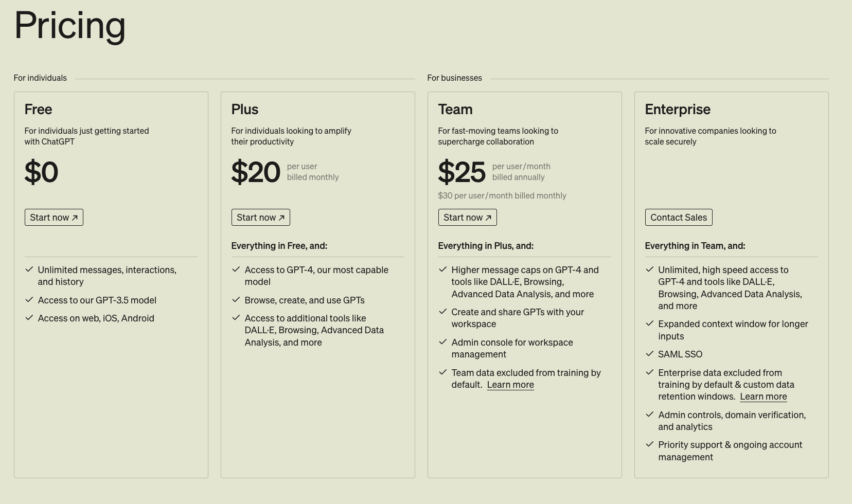Open Learn more link under Enterprise data retention
Viewport: 852px width, 504px height.
coord(763,397)
